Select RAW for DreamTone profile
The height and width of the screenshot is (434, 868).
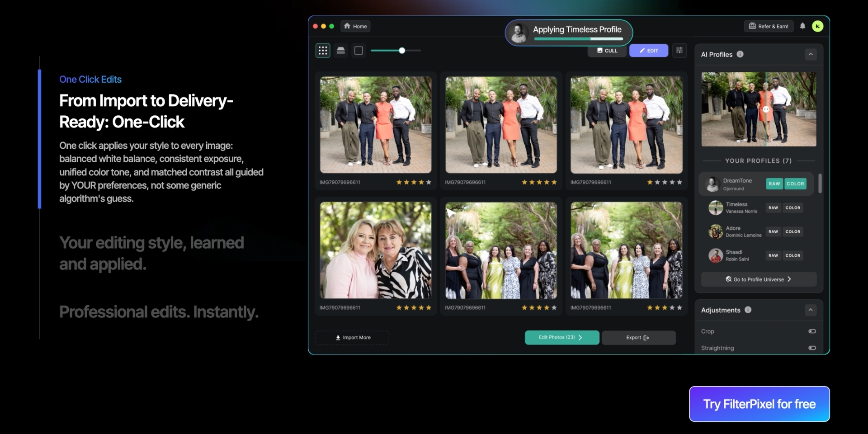pyautogui.click(x=774, y=184)
